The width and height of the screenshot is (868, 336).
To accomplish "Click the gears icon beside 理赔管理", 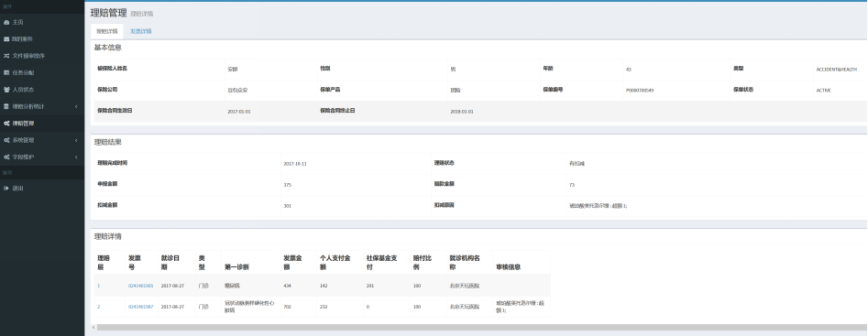I will (x=6, y=124).
